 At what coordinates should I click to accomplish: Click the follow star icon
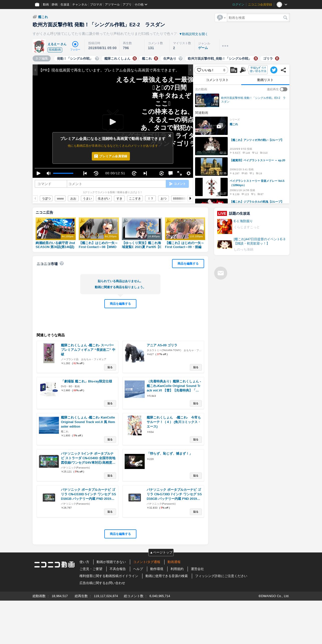(x=75, y=44)
